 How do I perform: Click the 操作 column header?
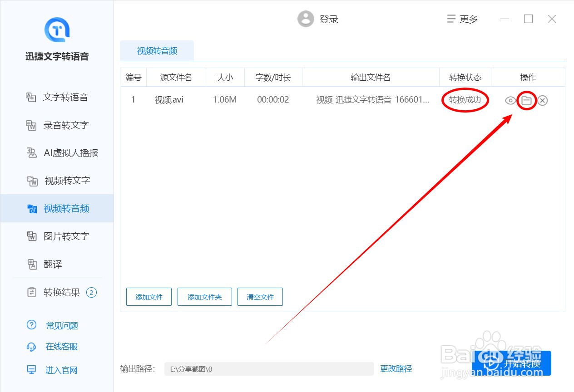[528, 78]
